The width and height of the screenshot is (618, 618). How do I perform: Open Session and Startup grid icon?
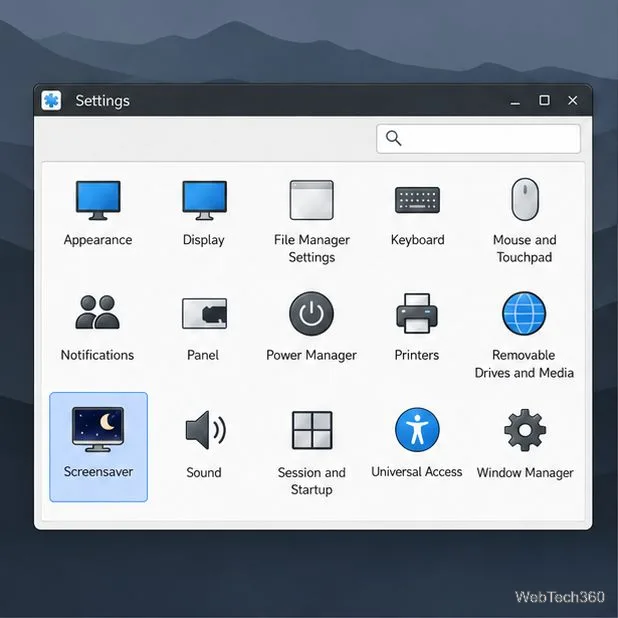pyautogui.click(x=312, y=430)
